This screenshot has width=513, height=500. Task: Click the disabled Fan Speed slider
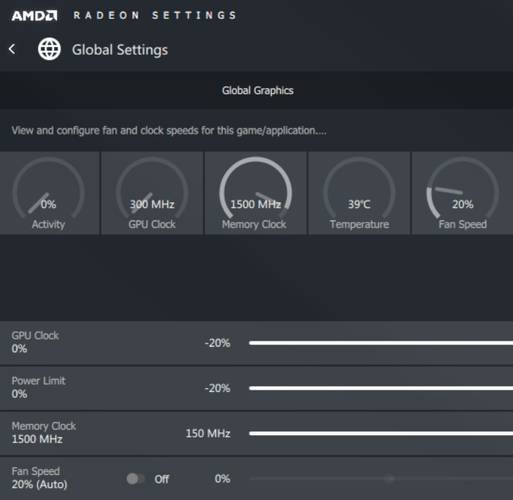(x=381, y=479)
